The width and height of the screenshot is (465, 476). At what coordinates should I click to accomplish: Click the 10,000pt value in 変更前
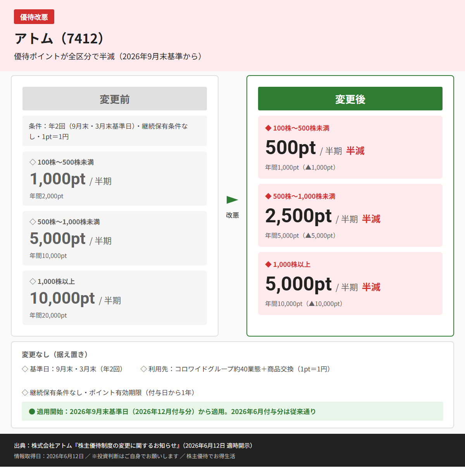[62, 298]
